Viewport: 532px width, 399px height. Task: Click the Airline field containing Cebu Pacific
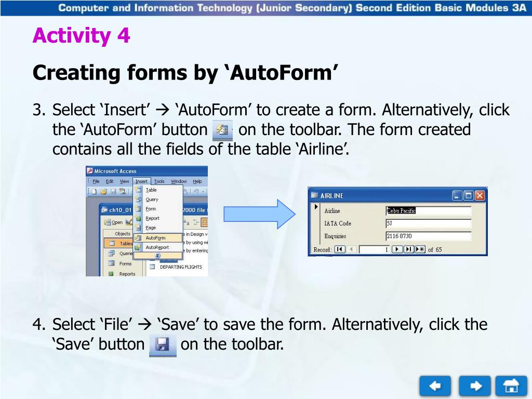coord(429,211)
